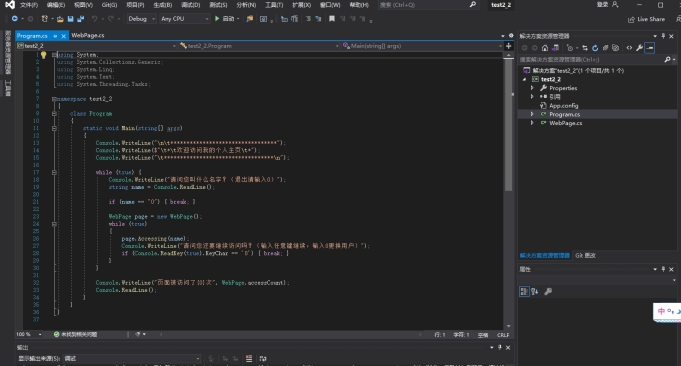
Task: Expand the WebPage.cs node in Solution Explorer
Action: pyautogui.click(x=532, y=123)
